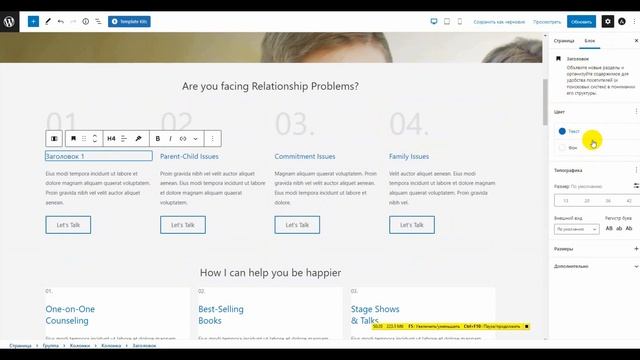Select font size preset 13

coord(565,201)
